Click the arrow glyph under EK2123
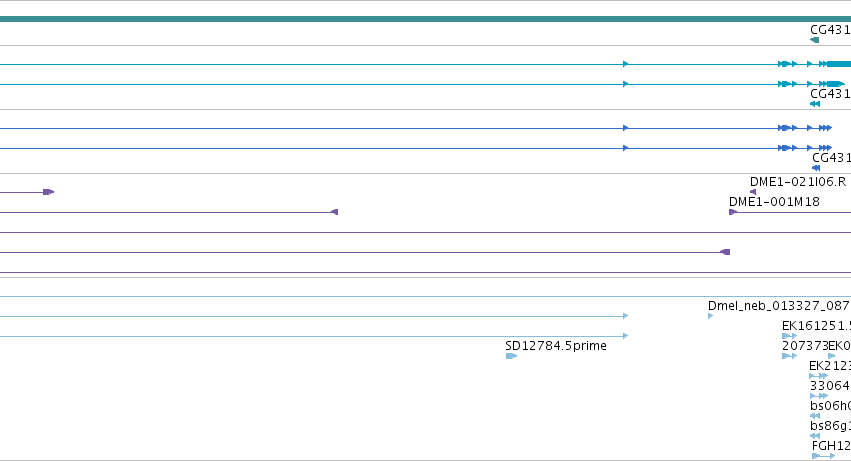Image resolution: width=851 pixels, height=461 pixels. tap(818, 376)
